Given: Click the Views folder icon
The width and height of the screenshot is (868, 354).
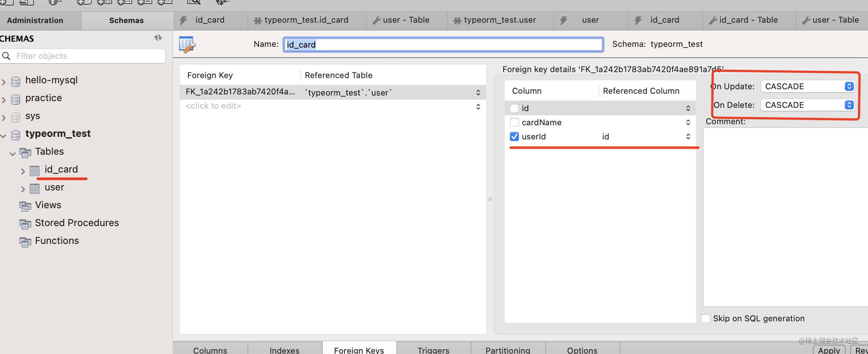Looking at the screenshot, I should 25,206.
